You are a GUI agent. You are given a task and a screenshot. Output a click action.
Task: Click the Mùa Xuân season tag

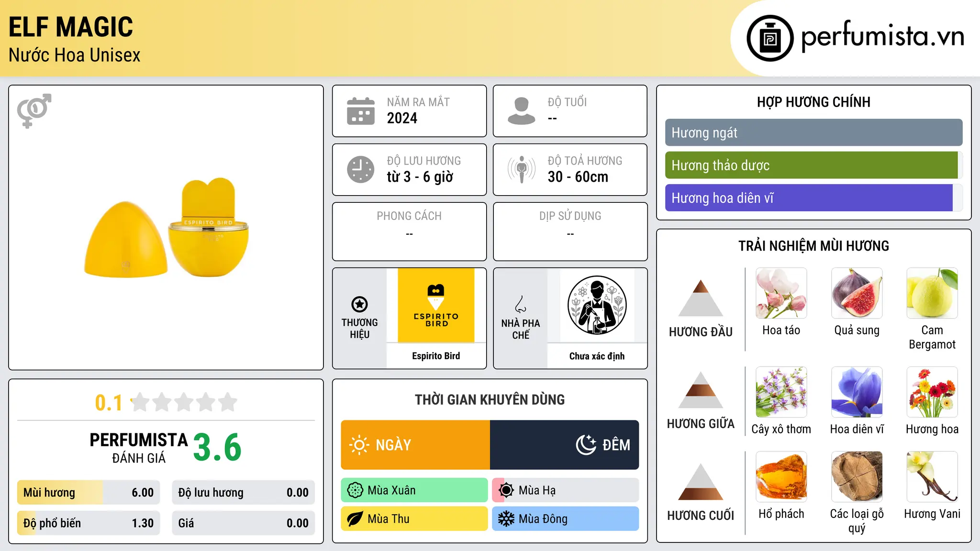point(414,490)
